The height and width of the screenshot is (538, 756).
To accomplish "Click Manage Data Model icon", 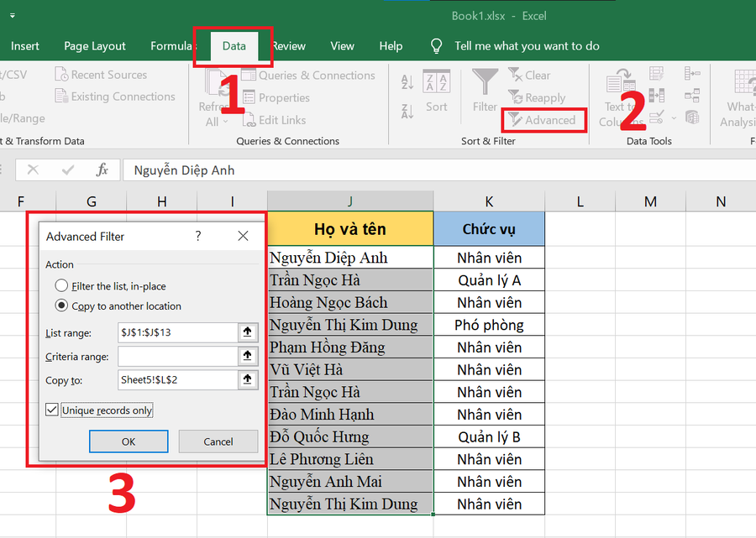I will click(692, 117).
